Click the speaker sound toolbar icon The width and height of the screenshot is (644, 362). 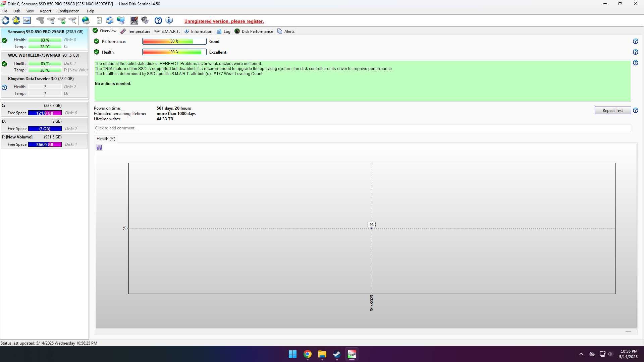[145, 21]
